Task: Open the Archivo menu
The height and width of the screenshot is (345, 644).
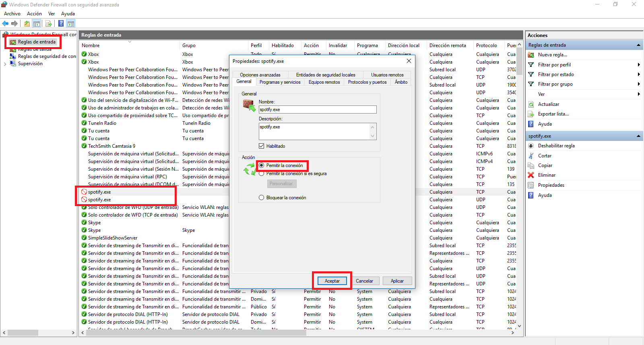Action: coord(12,14)
